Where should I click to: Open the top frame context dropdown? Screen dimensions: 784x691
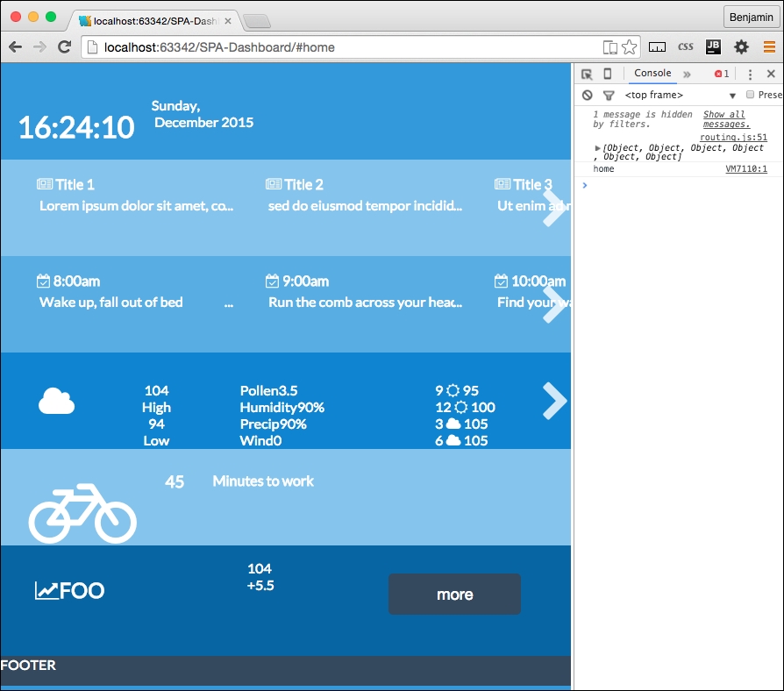pyautogui.click(x=681, y=95)
